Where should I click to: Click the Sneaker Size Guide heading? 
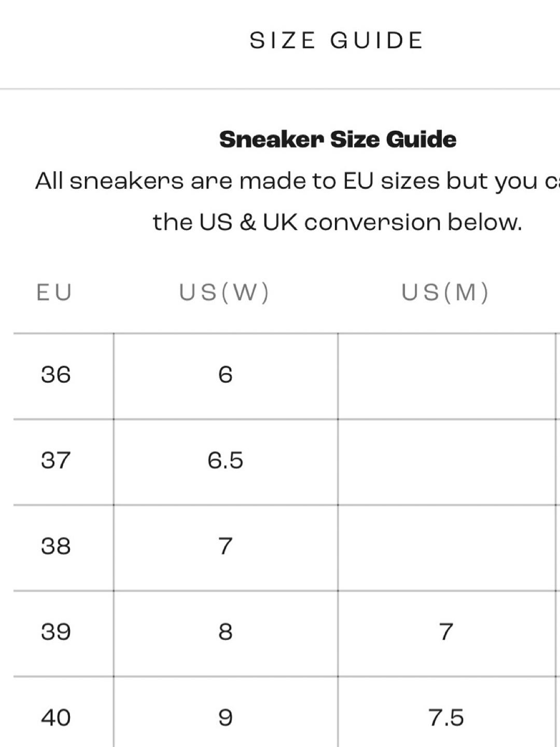click(338, 139)
